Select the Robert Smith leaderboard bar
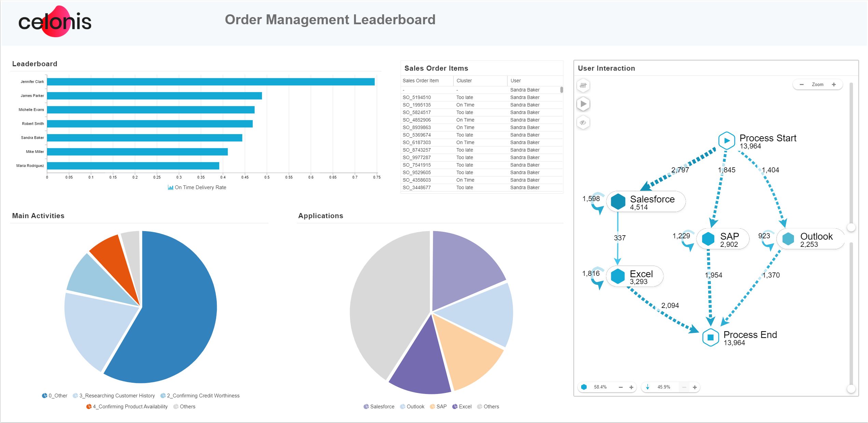This screenshot has width=868, height=423. click(x=150, y=124)
